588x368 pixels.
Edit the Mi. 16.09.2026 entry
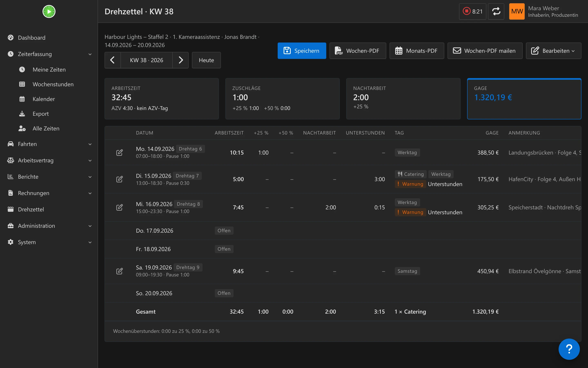(119, 207)
